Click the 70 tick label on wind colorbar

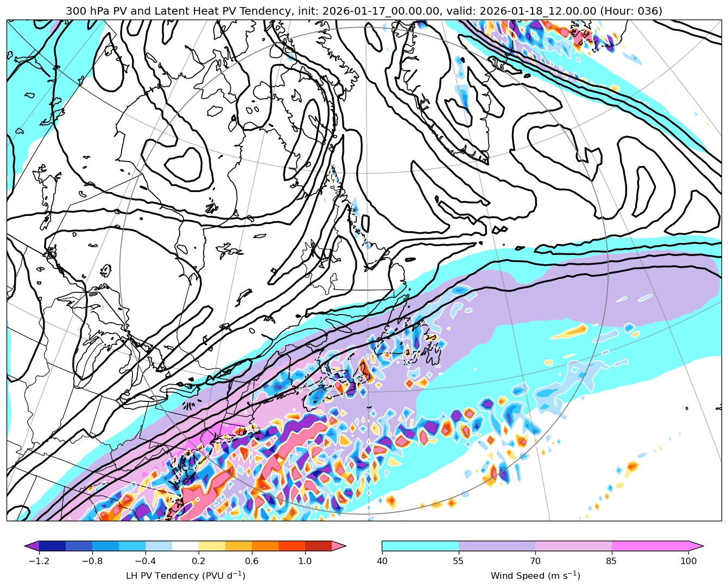[535, 561]
